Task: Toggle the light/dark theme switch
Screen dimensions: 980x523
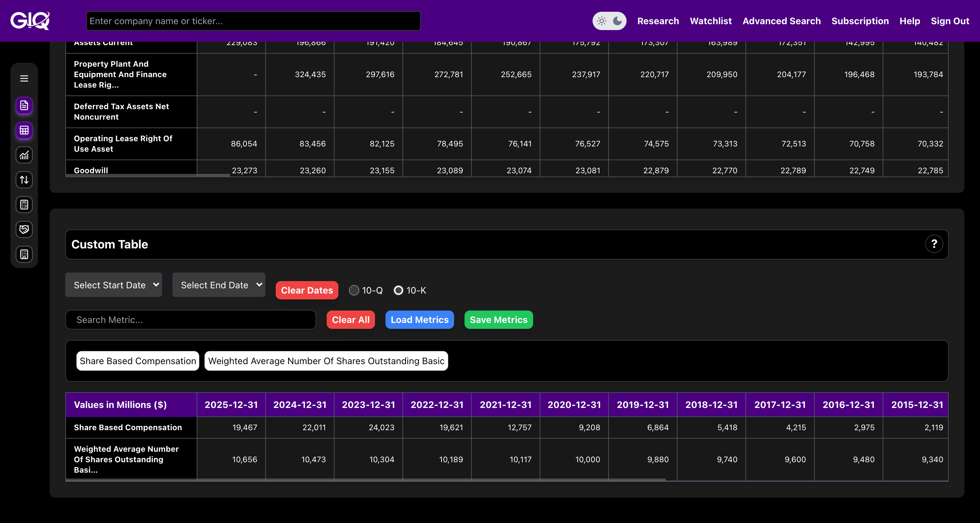Action: pos(609,21)
